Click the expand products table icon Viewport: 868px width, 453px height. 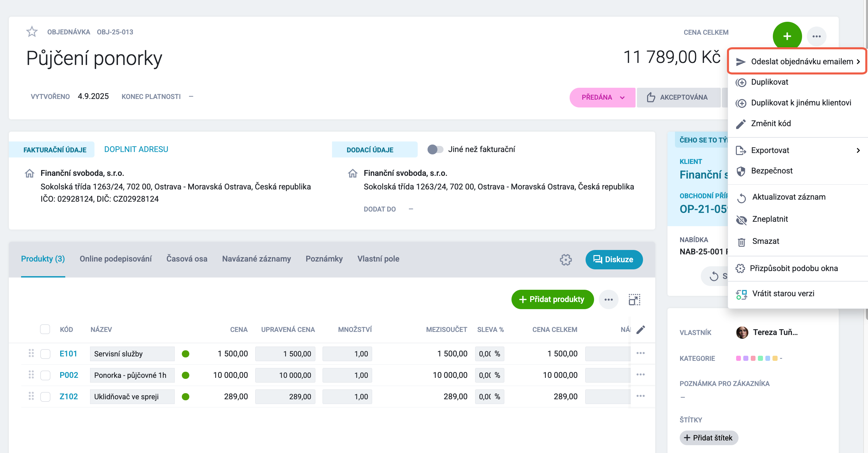pyautogui.click(x=634, y=299)
